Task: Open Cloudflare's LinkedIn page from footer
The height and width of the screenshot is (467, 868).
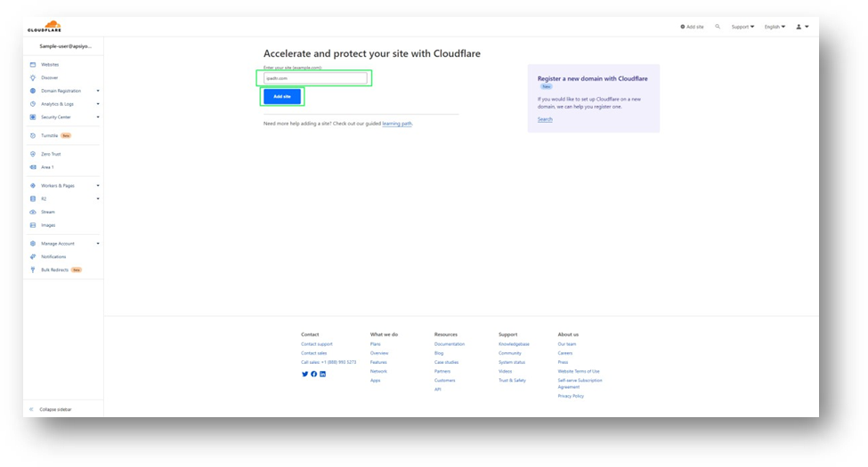Action: (323, 374)
